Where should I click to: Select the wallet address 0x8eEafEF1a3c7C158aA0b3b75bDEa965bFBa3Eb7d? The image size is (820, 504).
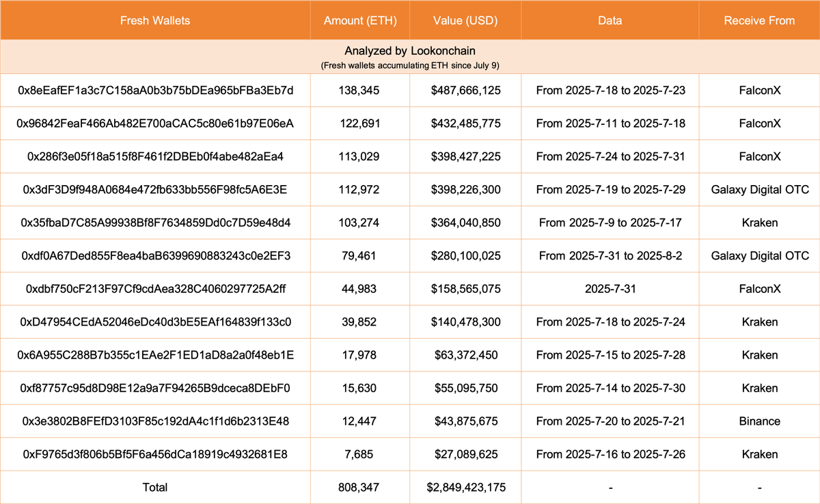(x=155, y=91)
